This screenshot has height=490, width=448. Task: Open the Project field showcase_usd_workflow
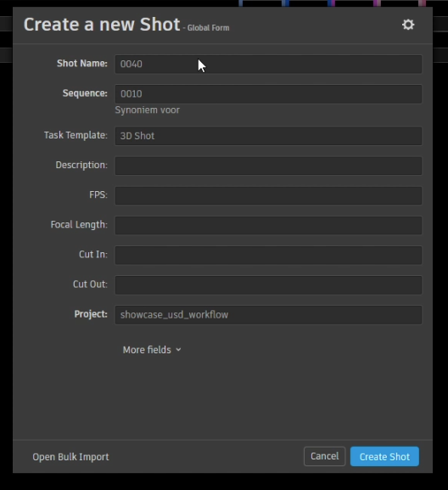tap(268, 315)
